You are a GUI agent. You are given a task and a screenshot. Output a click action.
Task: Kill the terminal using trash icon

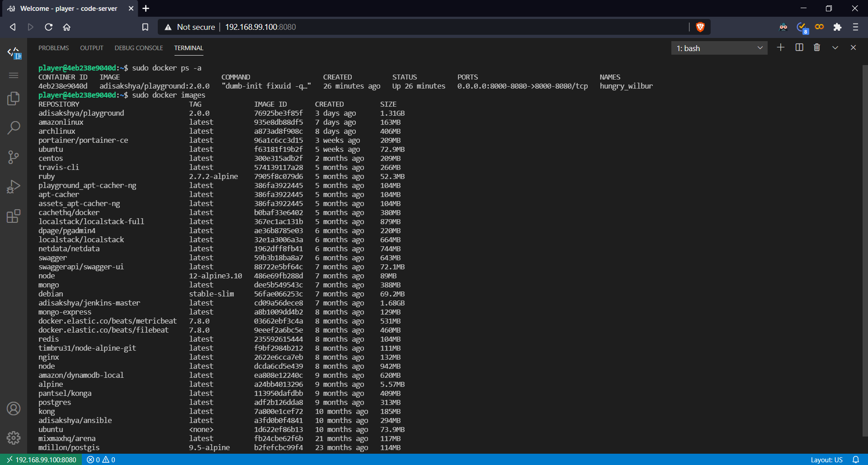coord(817,47)
